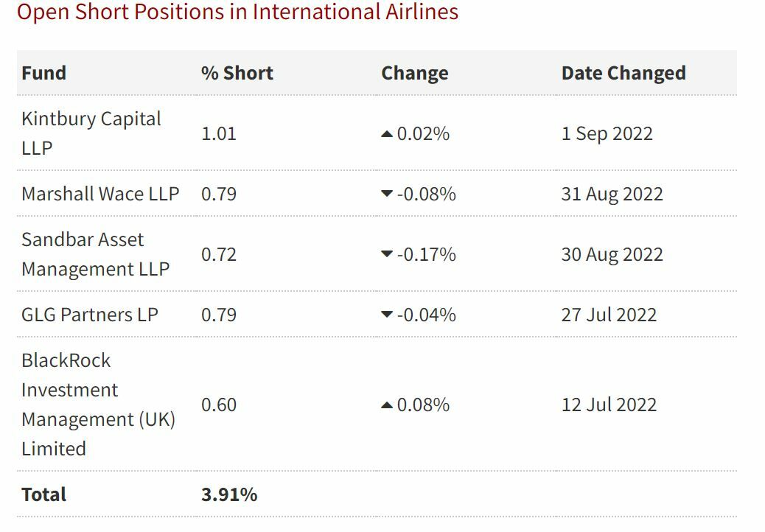The image size is (765, 532).
Task: Open the Marshall Wace LLP fund
Action: pos(100,194)
